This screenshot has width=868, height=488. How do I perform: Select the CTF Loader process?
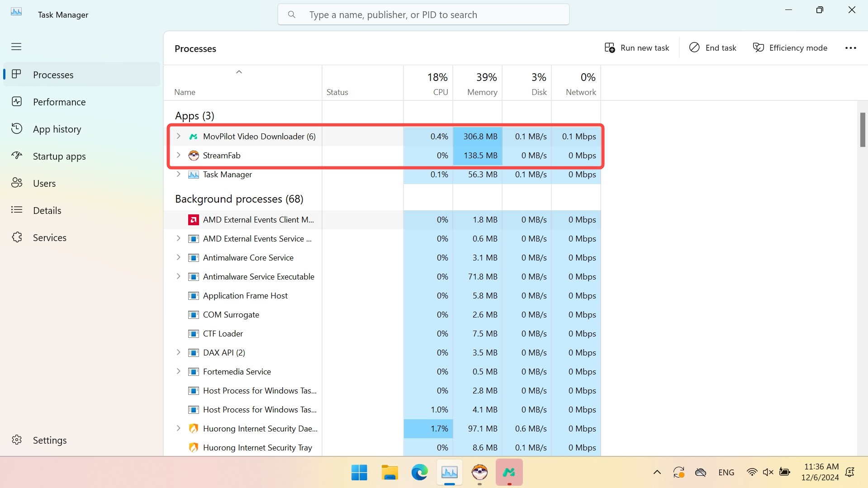coord(382,333)
